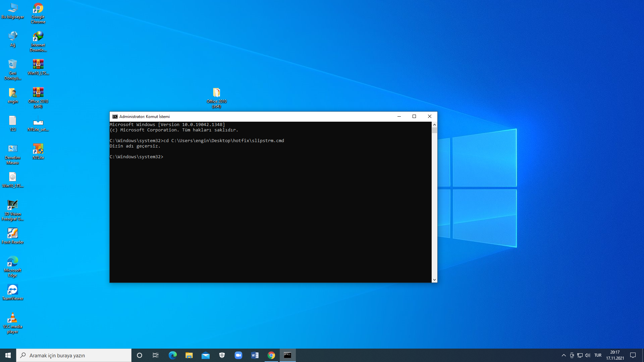Click the taskbar search box
644x362 pixels.
click(74, 355)
